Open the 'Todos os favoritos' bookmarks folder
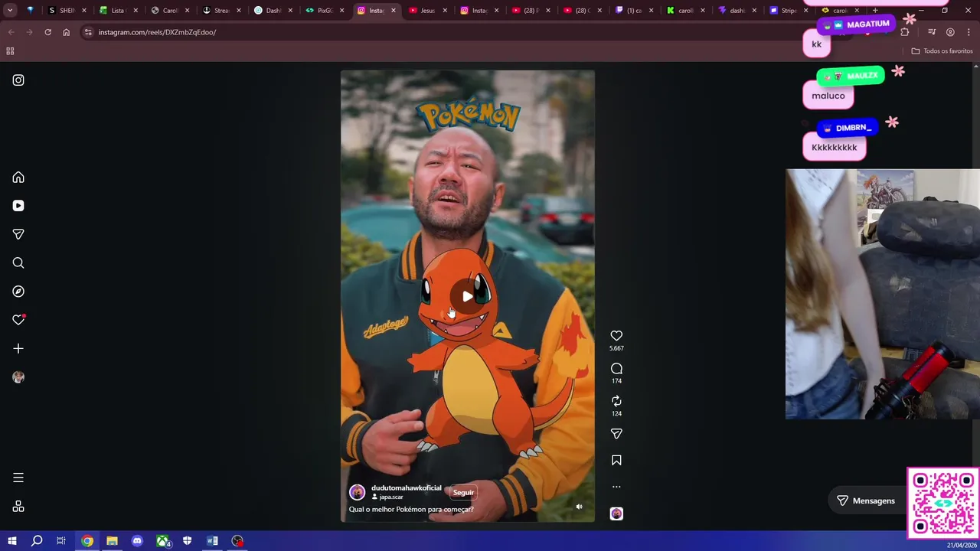The height and width of the screenshot is (551, 980). tap(942, 51)
